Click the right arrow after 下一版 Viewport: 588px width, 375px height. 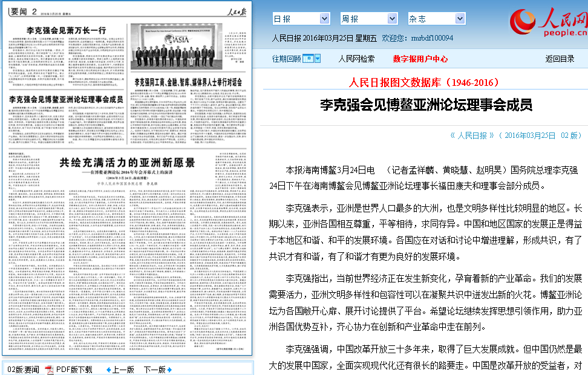169,370
